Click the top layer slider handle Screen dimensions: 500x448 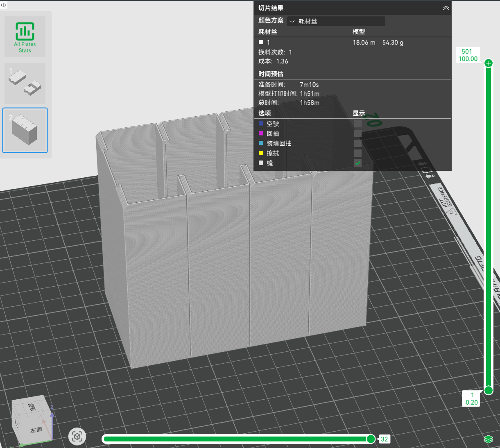coord(489,63)
